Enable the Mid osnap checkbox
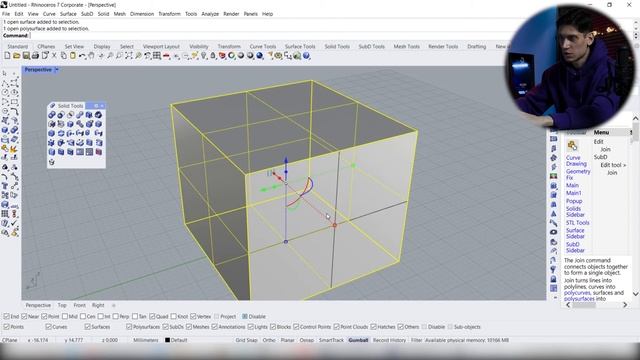 coord(64,316)
